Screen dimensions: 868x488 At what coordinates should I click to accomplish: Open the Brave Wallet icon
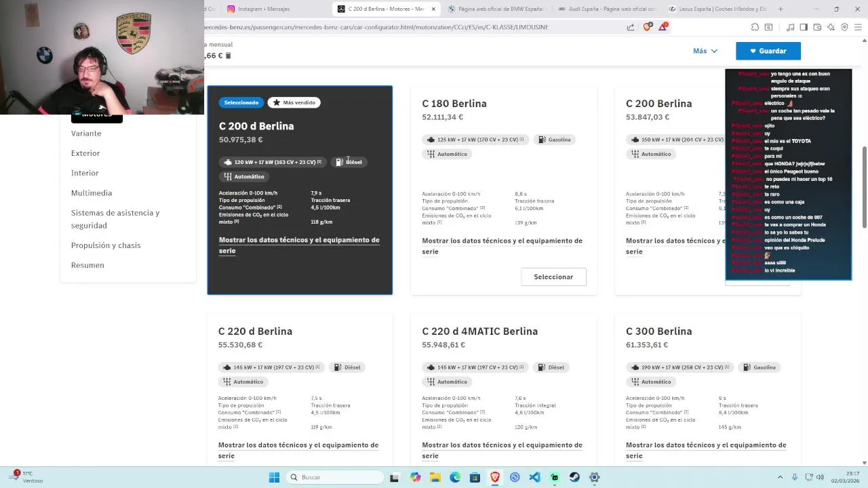(x=817, y=27)
